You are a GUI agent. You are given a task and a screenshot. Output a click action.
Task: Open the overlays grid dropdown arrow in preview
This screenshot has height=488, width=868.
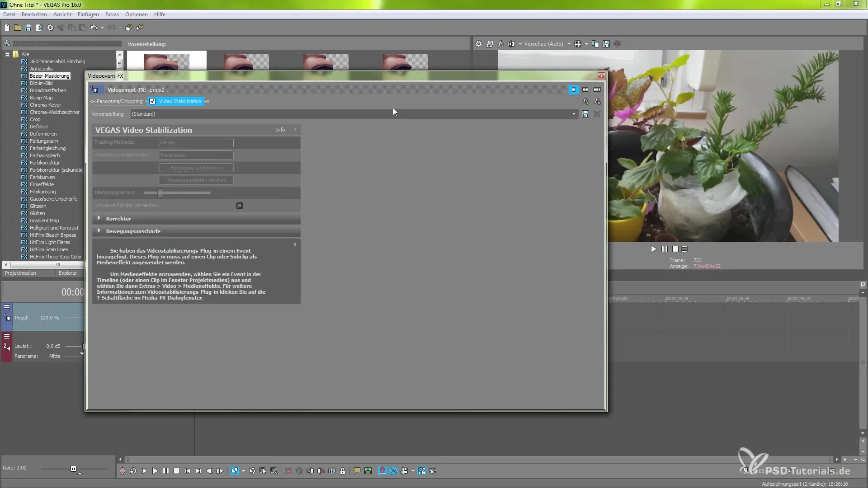(586, 44)
